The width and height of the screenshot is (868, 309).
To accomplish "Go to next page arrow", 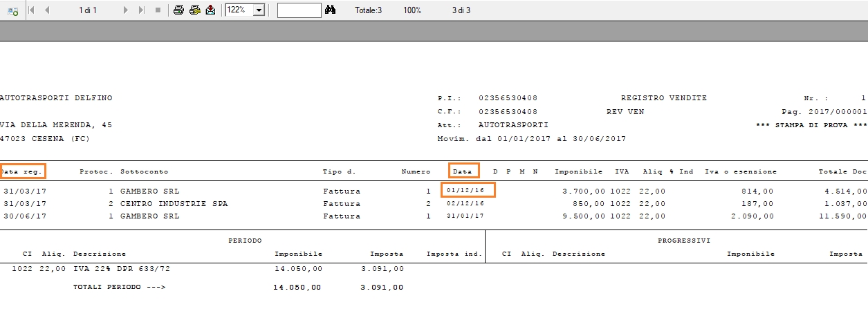I will (125, 11).
